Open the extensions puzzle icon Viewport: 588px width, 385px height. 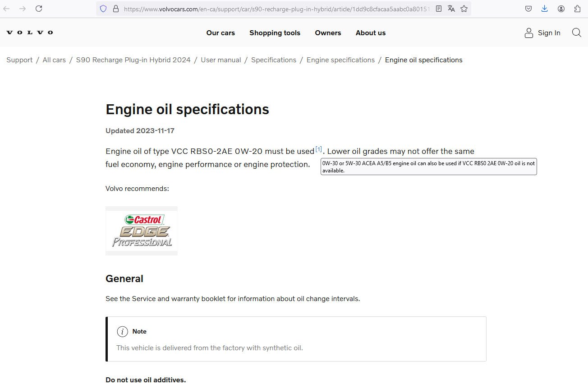pyautogui.click(x=577, y=9)
